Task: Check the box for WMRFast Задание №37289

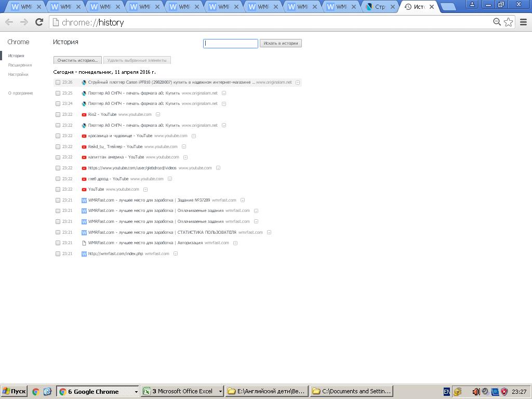Action: click(x=58, y=200)
